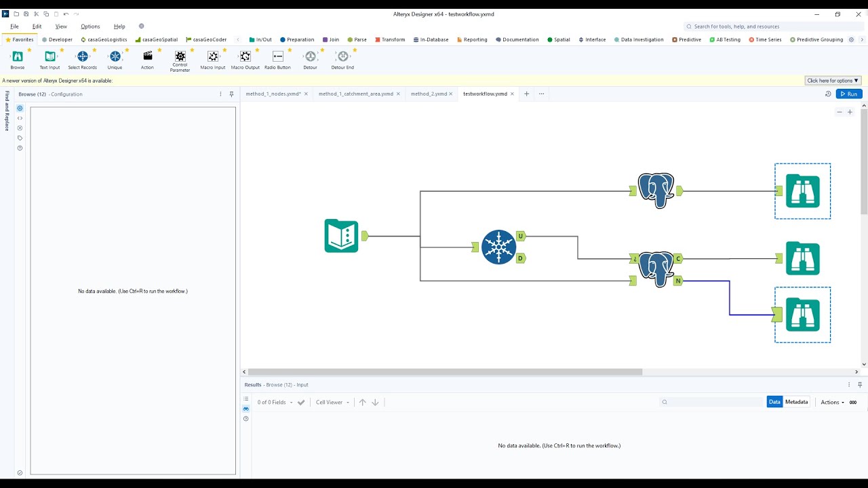
Task: Select the Browse node connected to N output
Action: coord(802,314)
